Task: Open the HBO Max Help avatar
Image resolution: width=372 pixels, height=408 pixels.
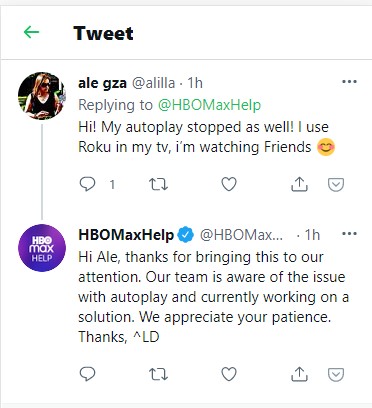Action: pos(42,248)
